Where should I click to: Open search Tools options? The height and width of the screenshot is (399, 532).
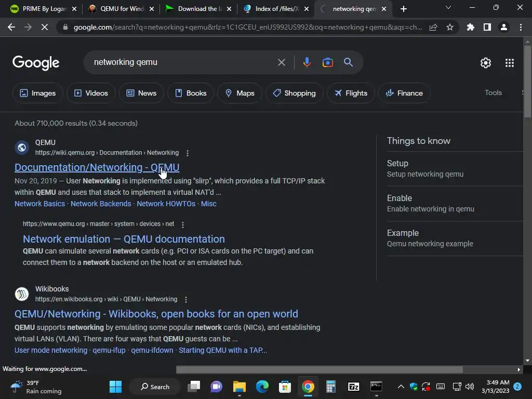click(493, 92)
